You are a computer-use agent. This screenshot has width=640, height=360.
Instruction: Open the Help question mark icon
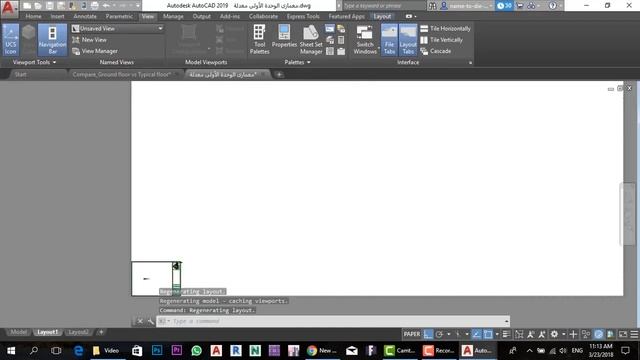tap(553, 6)
